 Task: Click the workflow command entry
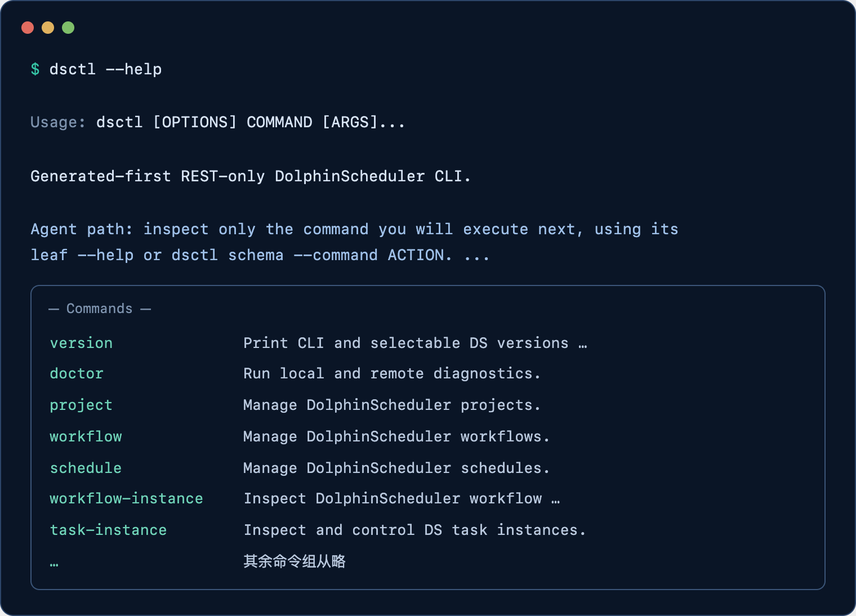86,436
